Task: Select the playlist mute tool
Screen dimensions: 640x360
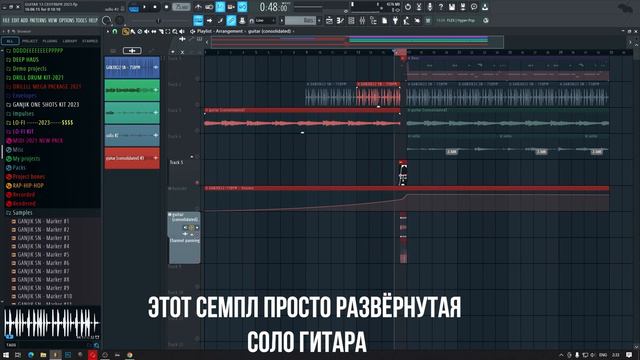Action: (147, 31)
